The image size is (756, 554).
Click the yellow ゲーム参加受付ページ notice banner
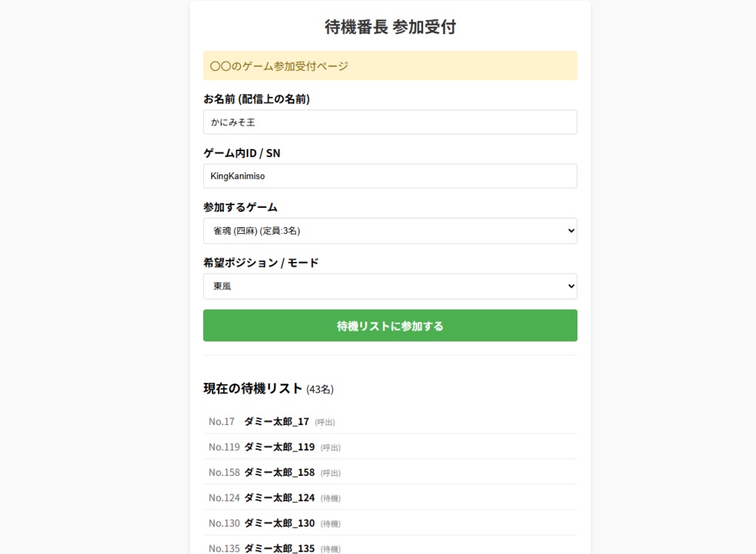(x=390, y=65)
